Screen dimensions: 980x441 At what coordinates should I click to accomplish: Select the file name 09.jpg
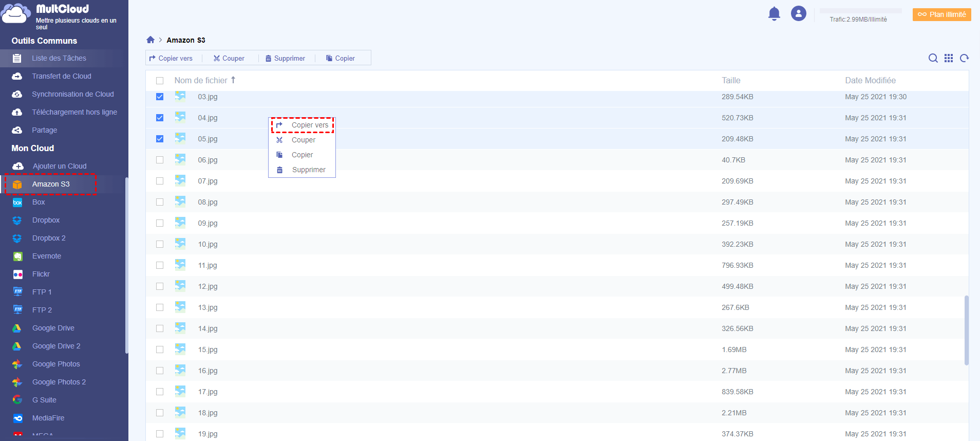(208, 223)
